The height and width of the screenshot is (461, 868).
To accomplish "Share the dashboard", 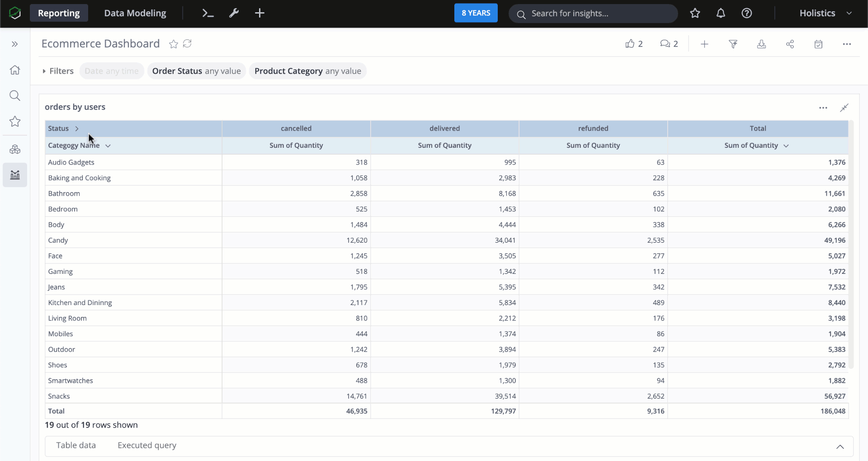I will pos(790,44).
